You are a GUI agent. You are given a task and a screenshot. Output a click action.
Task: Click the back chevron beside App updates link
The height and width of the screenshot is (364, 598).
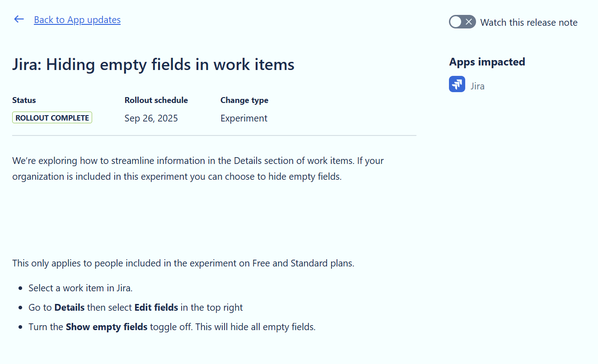[x=19, y=19]
